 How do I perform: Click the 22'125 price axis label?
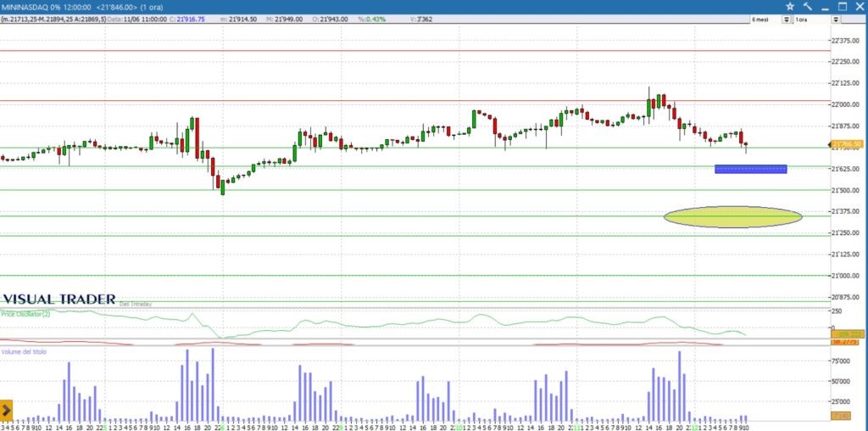pos(847,83)
